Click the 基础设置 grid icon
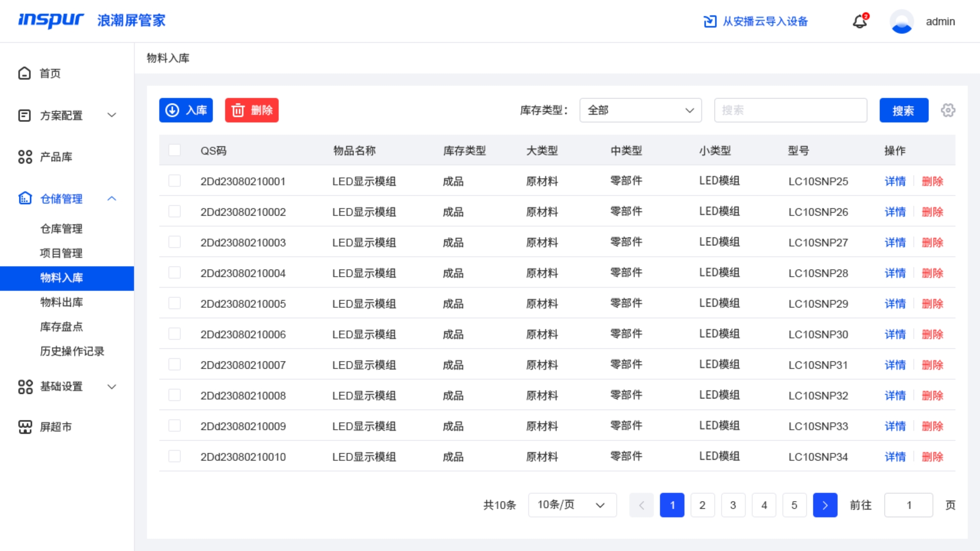Image resolution: width=980 pixels, height=551 pixels. (x=25, y=387)
